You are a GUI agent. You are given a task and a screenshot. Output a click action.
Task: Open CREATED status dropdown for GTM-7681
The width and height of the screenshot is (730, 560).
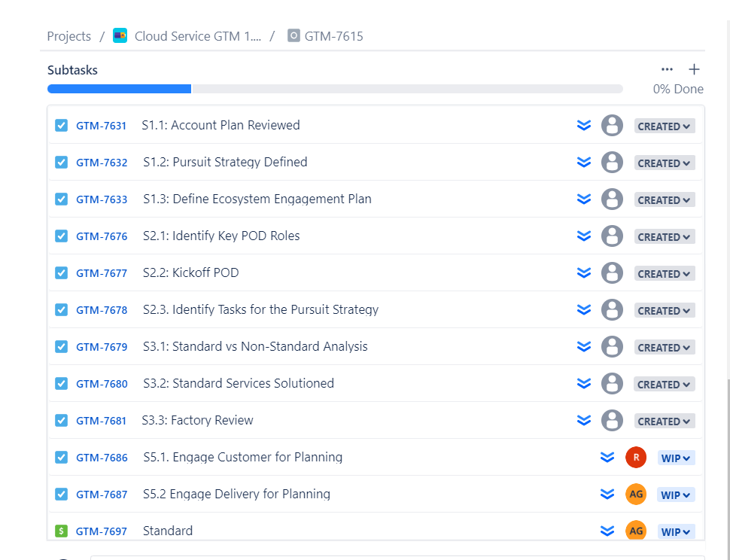665,422
